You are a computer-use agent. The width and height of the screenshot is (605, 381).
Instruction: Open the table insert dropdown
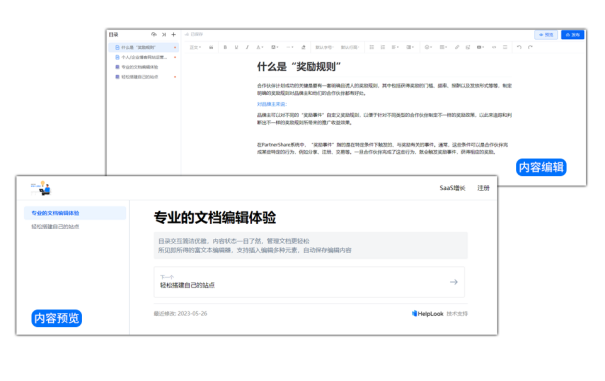(x=443, y=47)
